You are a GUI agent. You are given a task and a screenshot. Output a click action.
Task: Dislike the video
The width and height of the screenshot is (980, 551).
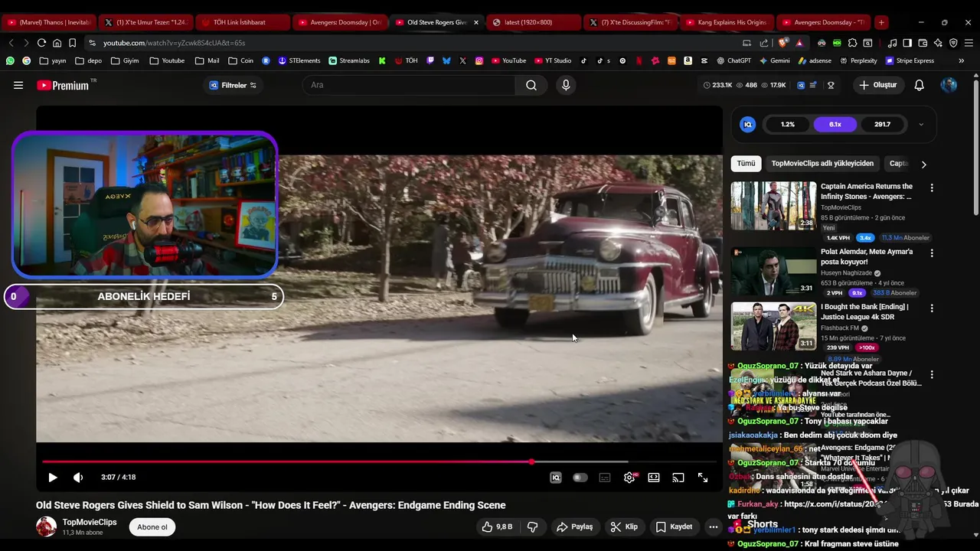(533, 527)
